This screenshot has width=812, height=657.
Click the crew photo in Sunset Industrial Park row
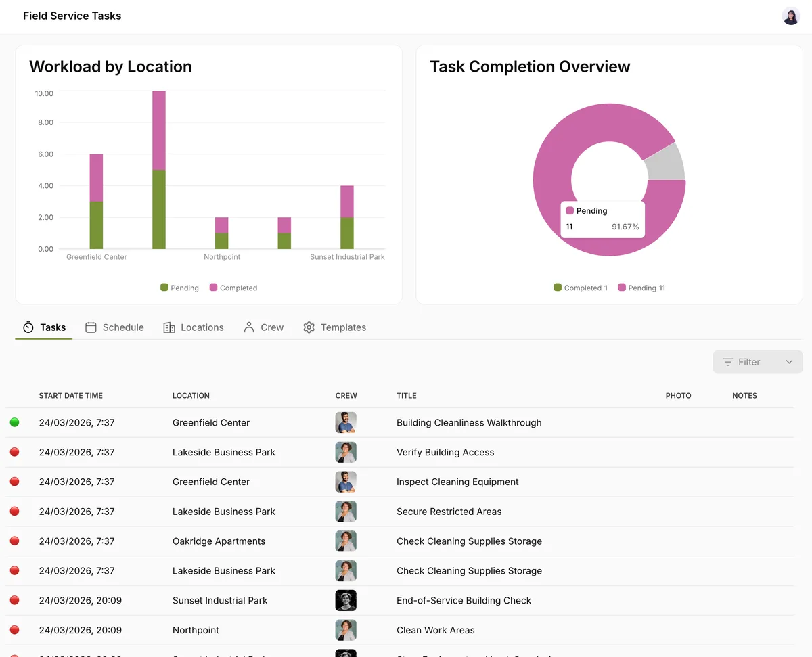(x=346, y=600)
